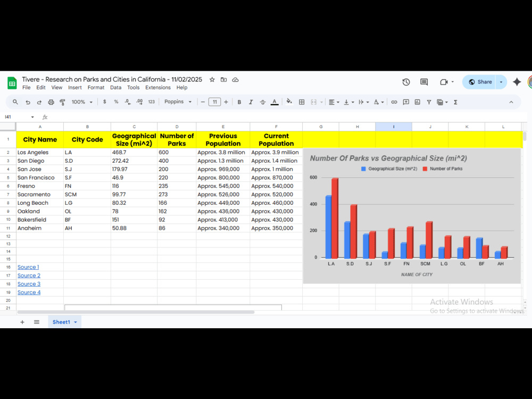Screen dimensions: 532x399
Task: Open the Source 2 link
Action: [29, 276]
